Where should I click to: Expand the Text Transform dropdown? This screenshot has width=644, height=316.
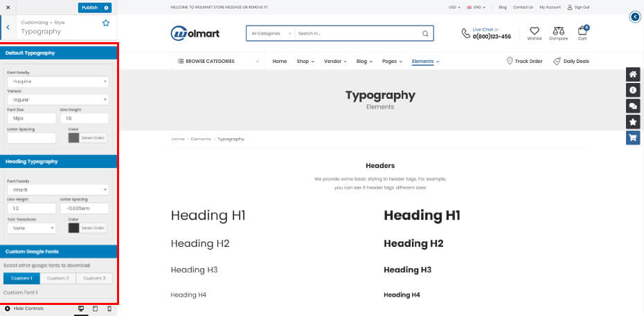coord(31,227)
